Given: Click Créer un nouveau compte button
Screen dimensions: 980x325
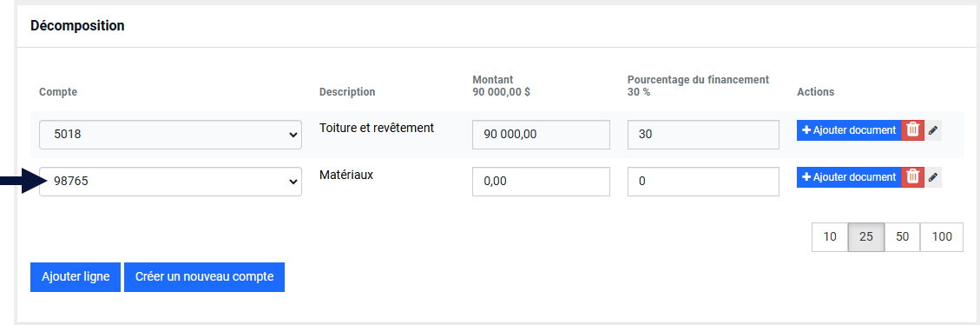Looking at the screenshot, I should pos(204,277).
